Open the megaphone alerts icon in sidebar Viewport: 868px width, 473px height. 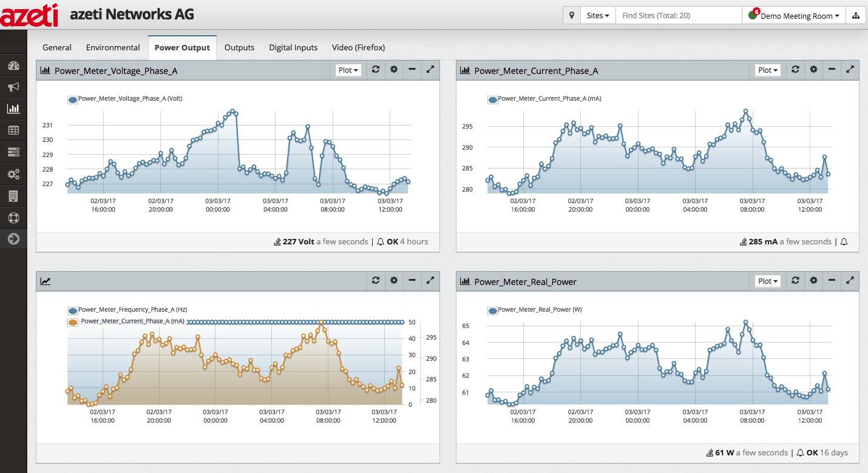[13, 87]
